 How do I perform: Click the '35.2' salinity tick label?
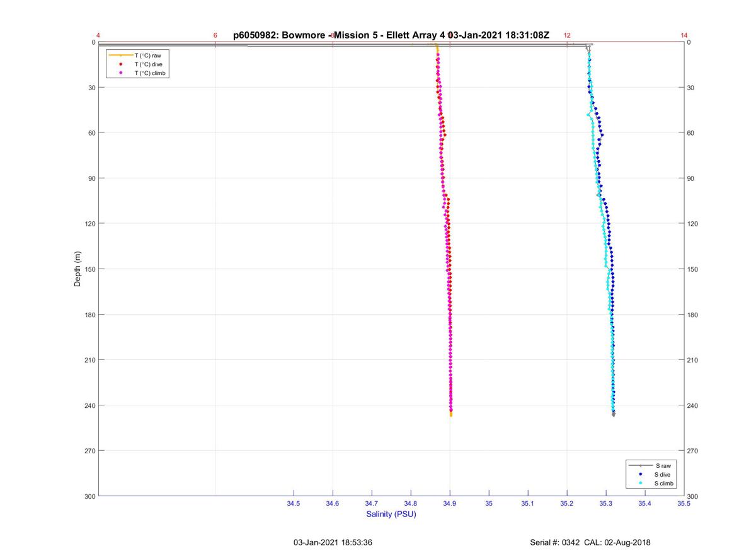567,503
